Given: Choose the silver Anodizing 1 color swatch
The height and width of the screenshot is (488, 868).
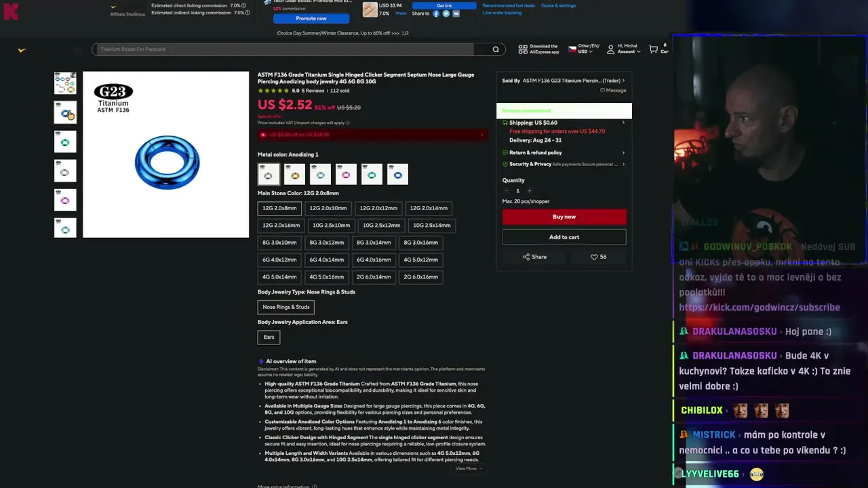Looking at the screenshot, I should tap(269, 174).
